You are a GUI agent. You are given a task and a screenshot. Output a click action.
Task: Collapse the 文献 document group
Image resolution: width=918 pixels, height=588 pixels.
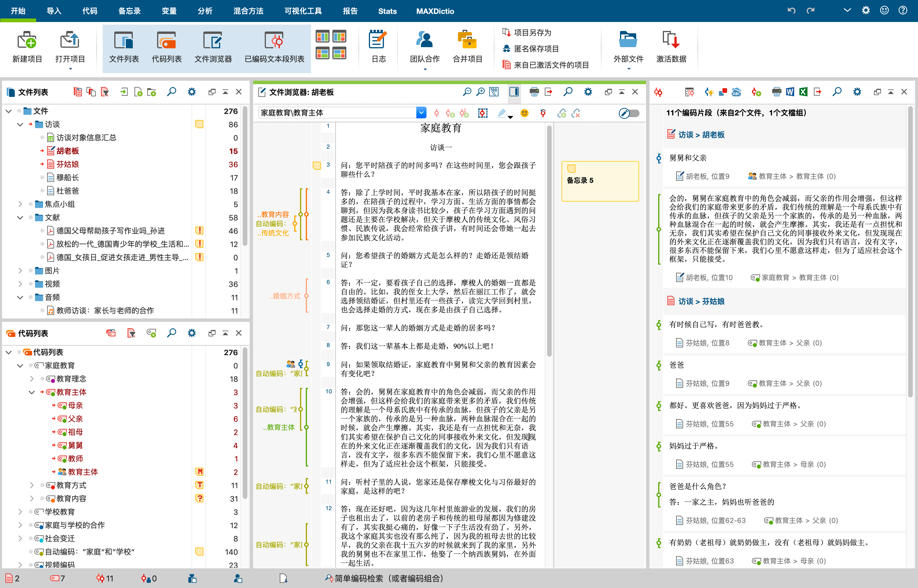point(20,217)
